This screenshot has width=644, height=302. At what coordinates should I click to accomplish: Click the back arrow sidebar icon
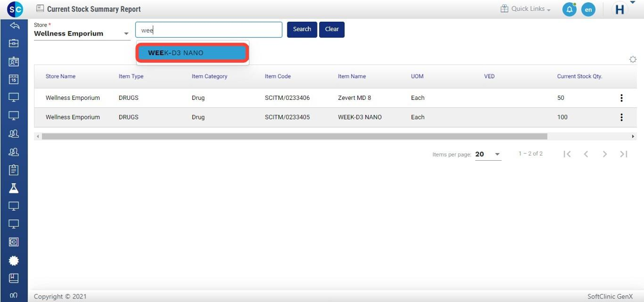(14, 26)
